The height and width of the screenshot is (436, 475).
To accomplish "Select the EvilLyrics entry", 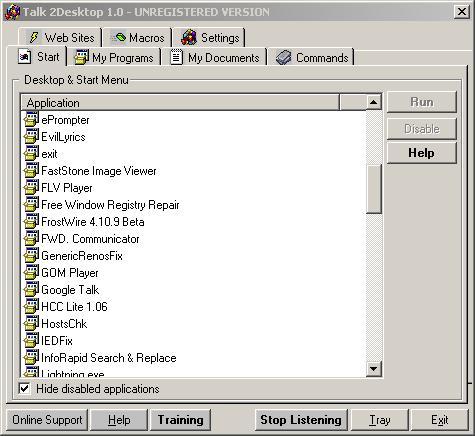I will tap(63, 137).
